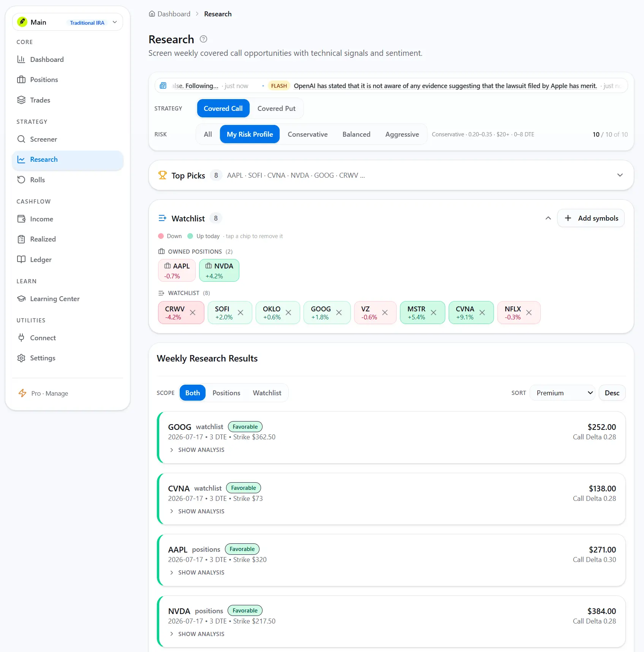Screen dimensions: 644x652
Task: Set scope to Watchlist
Action: point(267,393)
